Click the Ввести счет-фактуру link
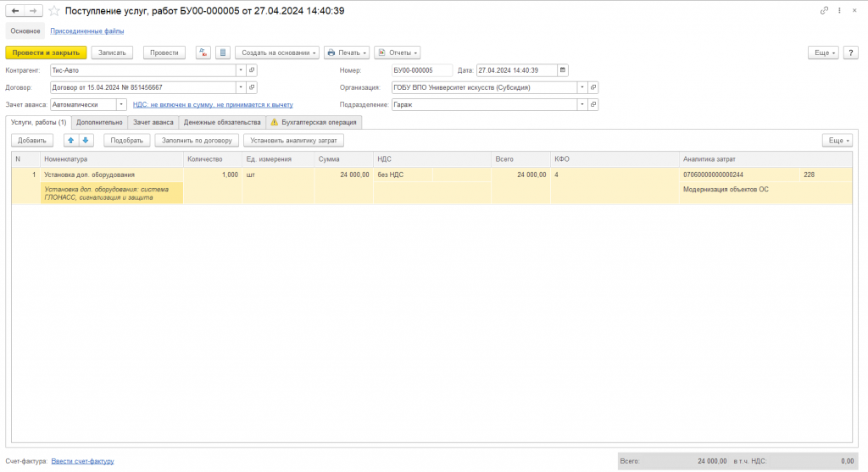Screen dimensions: 868x472 pyautogui.click(x=82, y=461)
